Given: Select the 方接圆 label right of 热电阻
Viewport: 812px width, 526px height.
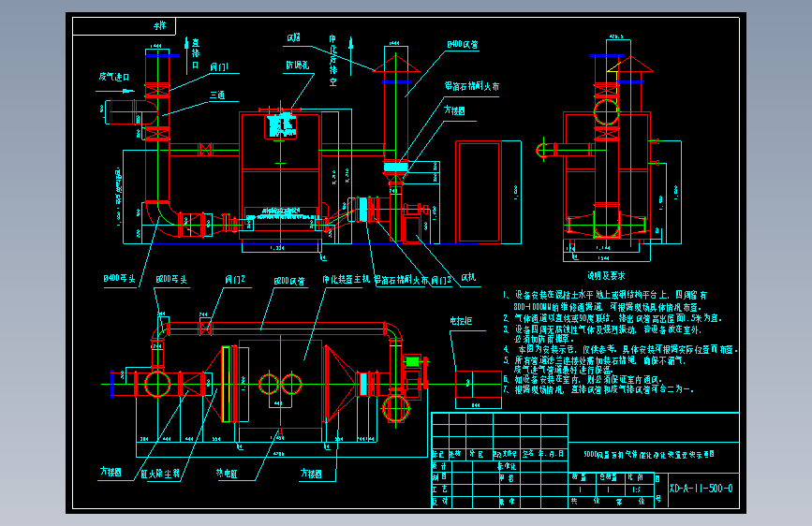Looking at the screenshot, I should click(311, 474).
